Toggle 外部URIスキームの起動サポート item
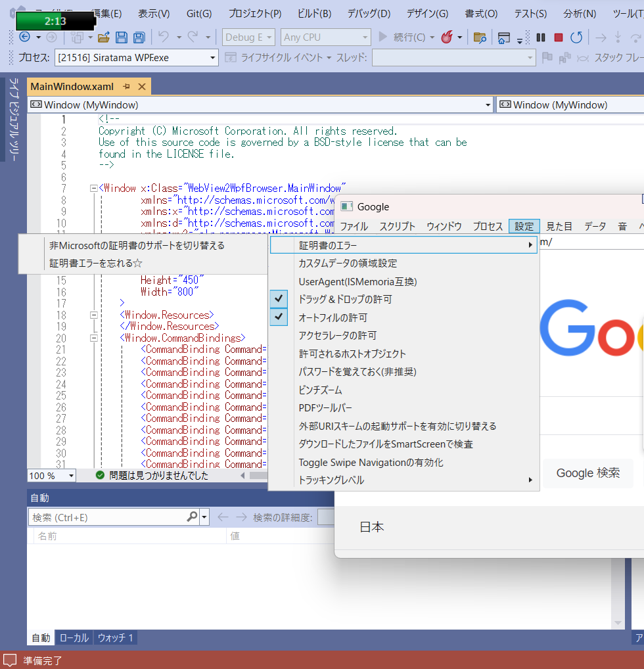This screenshot has height=669, width=644. point(403,426)
